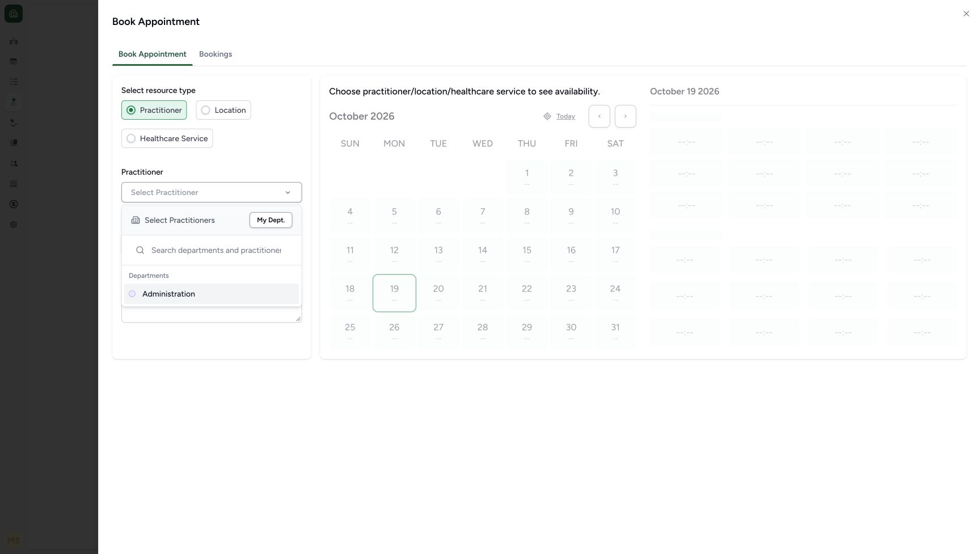980x554 pixels.
Task: Select October 1 on the calendar
Action: 527,177
